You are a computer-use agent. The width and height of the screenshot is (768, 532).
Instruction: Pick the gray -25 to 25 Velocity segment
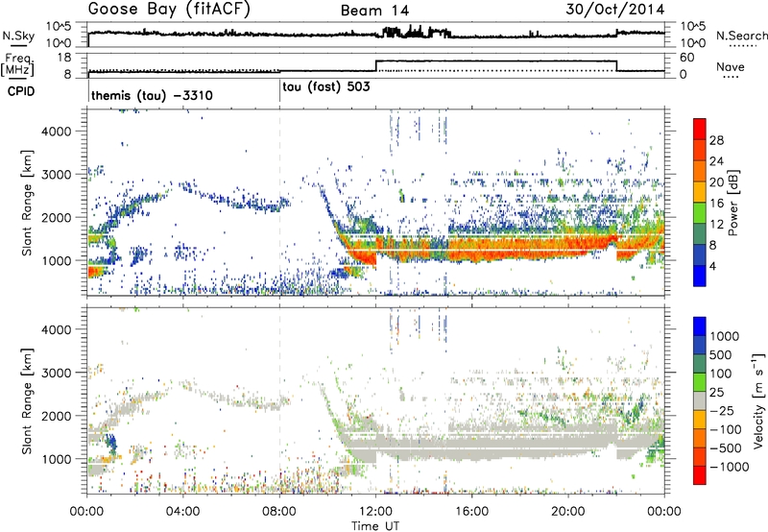[x=700, y=400]
